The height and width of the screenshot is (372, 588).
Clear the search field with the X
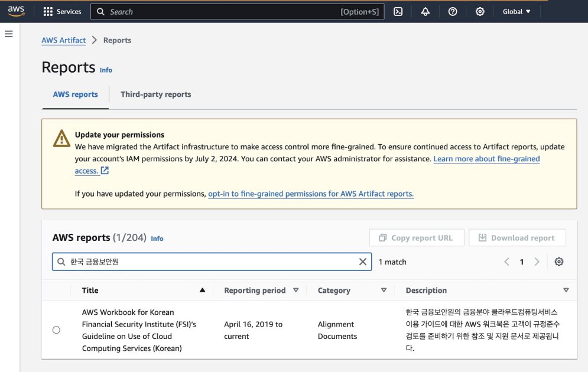[x=362, y=262]
